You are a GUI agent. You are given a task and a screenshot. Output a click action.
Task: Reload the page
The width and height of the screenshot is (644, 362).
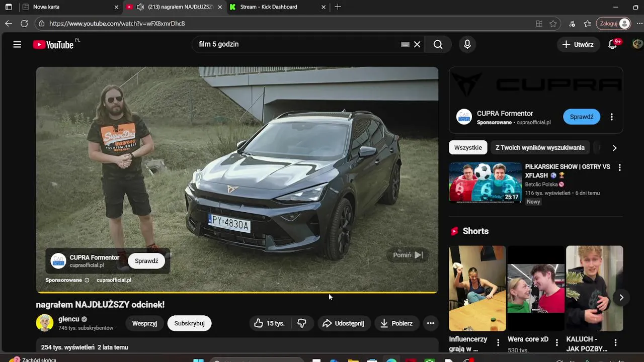[24, 24]
